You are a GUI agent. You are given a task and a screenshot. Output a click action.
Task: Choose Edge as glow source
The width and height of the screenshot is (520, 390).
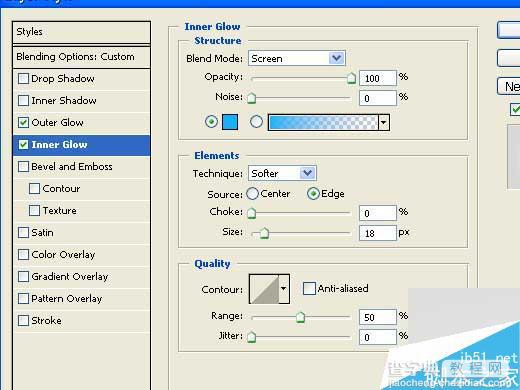[313, 194]
